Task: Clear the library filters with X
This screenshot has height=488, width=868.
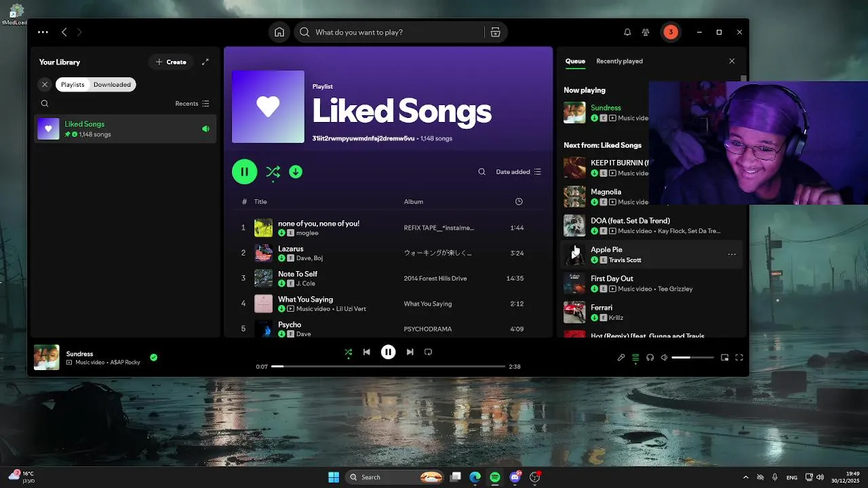Action: click(45, 85)
